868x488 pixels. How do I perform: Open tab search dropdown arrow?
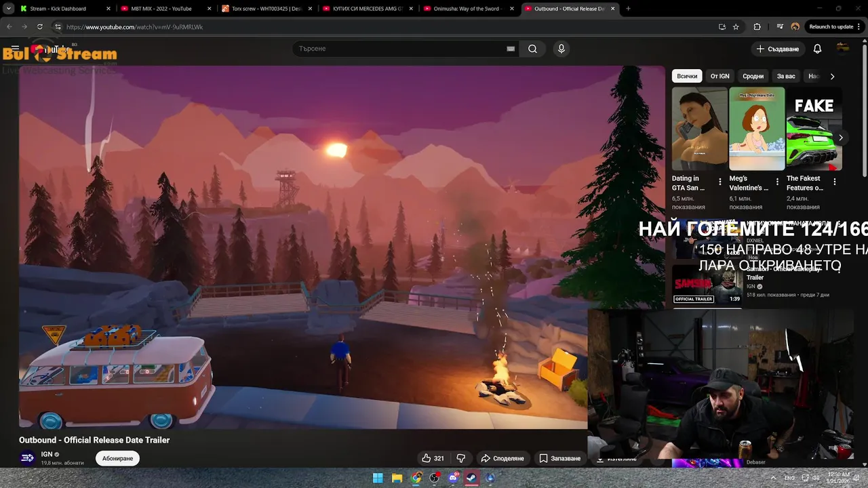8,9
